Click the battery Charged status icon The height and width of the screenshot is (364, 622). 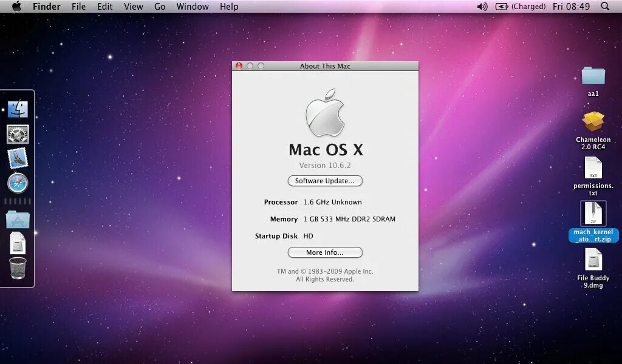tap(521, 6)
